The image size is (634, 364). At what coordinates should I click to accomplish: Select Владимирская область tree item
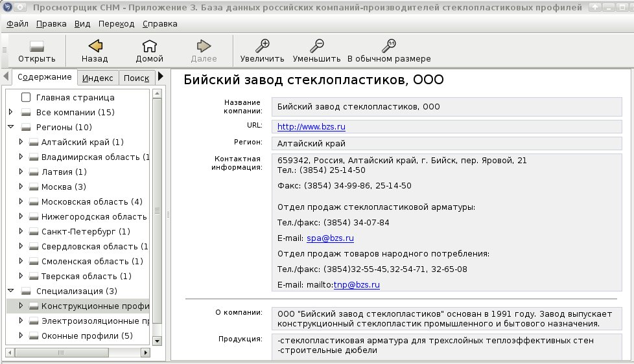tap(95, 157)
